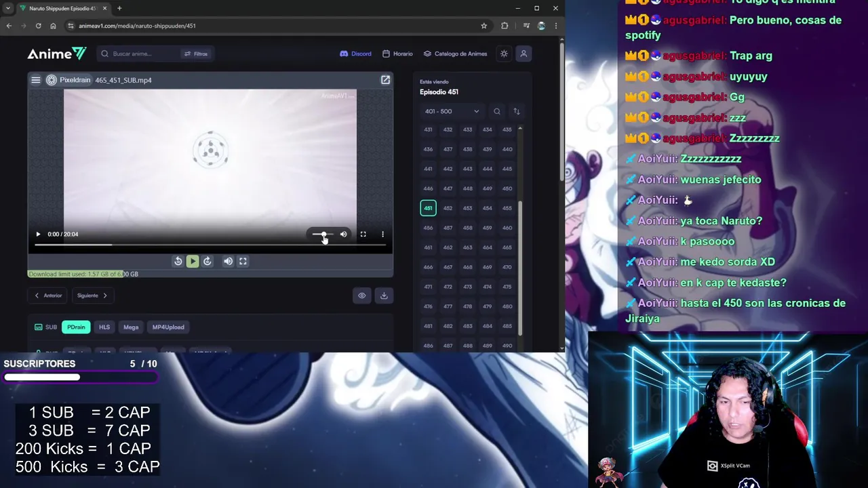Open the Pixeldrain hamburger menu
868x488 pixels.
click(x=36, y=80)
